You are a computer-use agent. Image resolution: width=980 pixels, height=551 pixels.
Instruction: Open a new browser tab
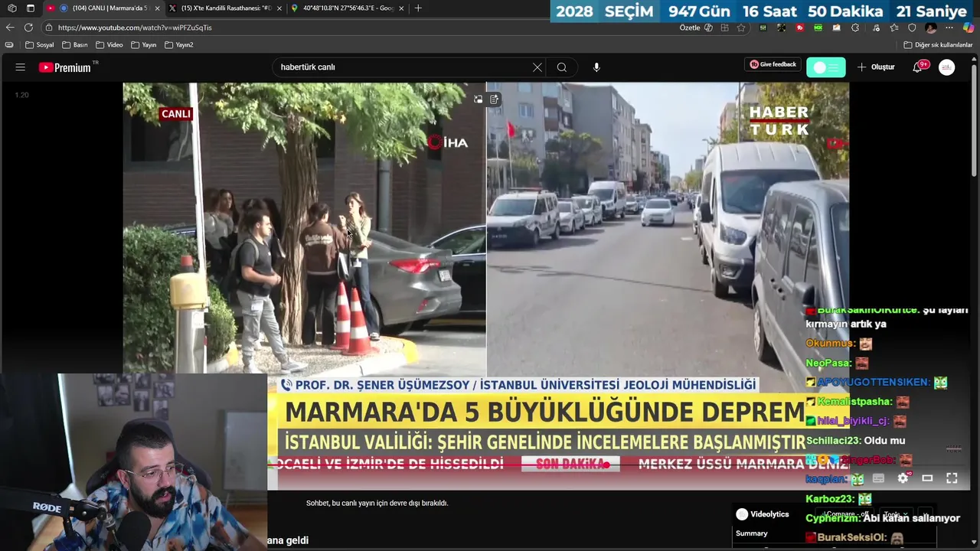(418, 8)
